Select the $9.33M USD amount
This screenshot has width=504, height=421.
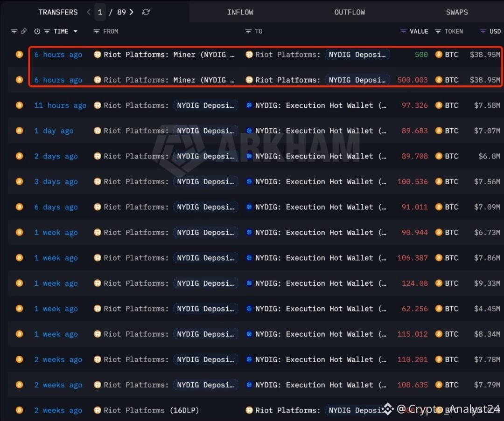click(x=487, y=283)
